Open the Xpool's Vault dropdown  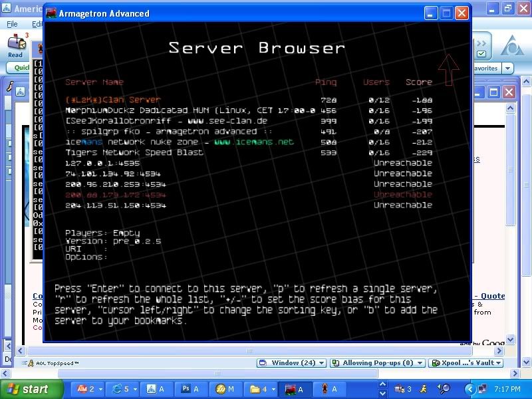tap(466, 362)
